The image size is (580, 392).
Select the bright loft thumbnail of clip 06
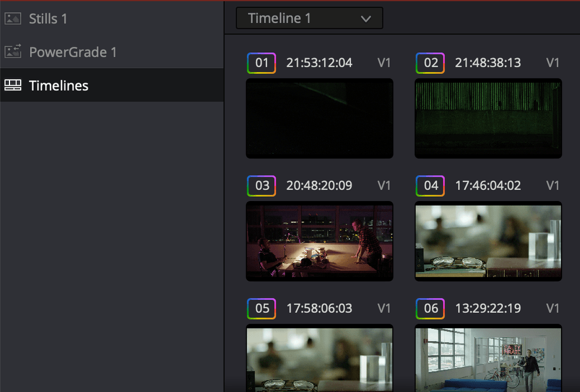click(488, 358)
